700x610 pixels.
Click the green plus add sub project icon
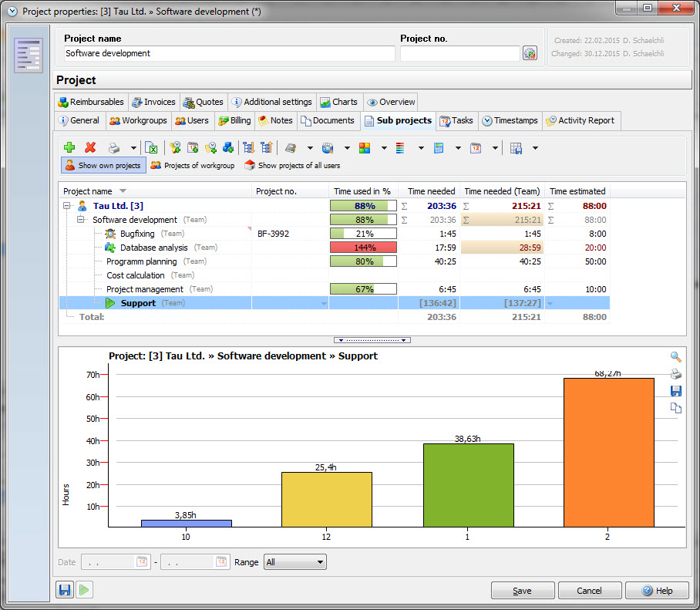tap(69, 148)
